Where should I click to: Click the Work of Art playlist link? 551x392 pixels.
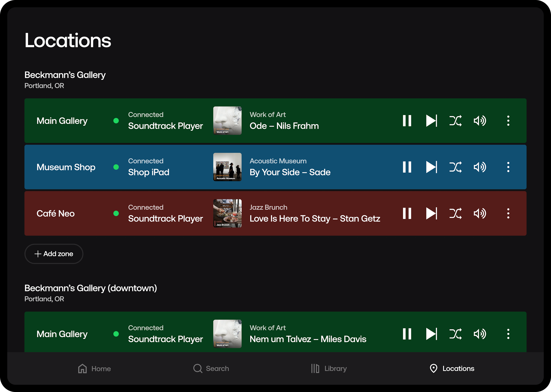tap(267, 115)
